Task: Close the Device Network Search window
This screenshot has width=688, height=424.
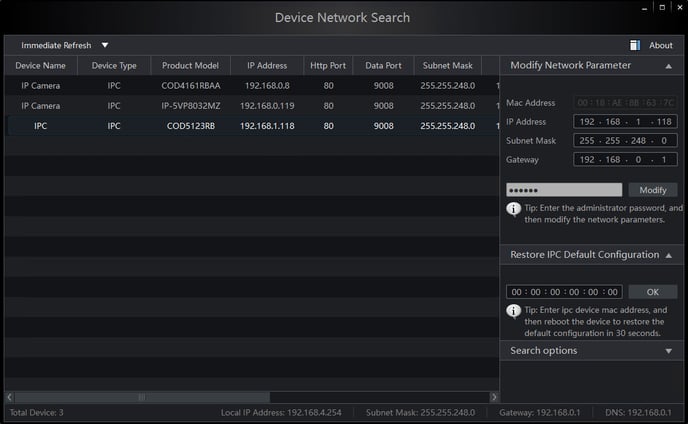Action: click(x=680, y=7)
